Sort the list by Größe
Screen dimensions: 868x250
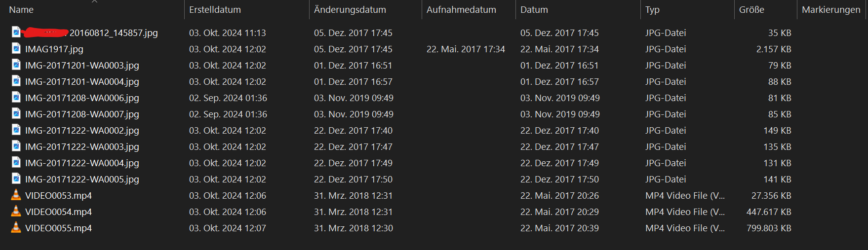pos(751,10)
